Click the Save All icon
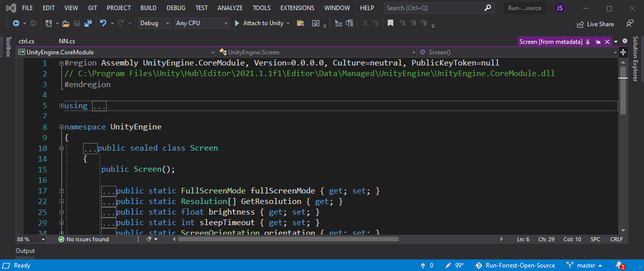Viewport: 644px width, 271px height. [88, 23]
